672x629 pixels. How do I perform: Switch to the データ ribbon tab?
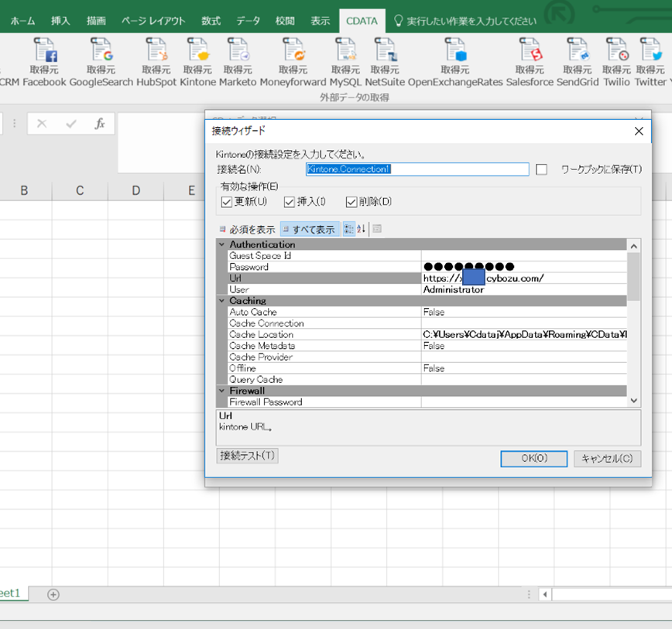tap(248, 22)
